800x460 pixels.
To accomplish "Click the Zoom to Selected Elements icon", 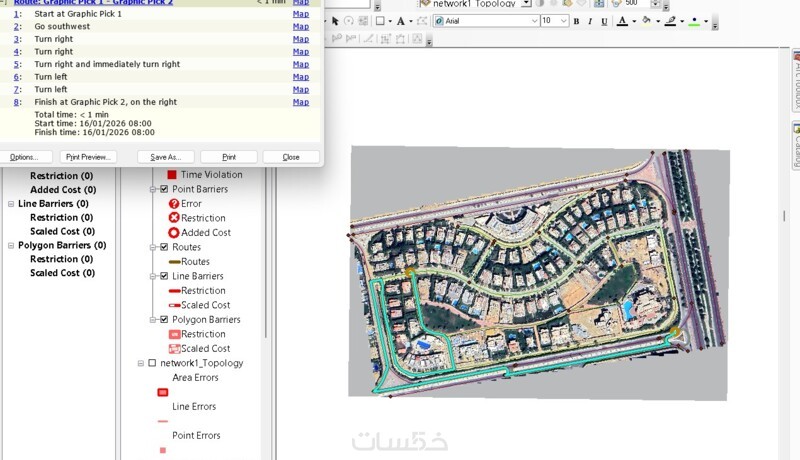I will coord(363,21).
